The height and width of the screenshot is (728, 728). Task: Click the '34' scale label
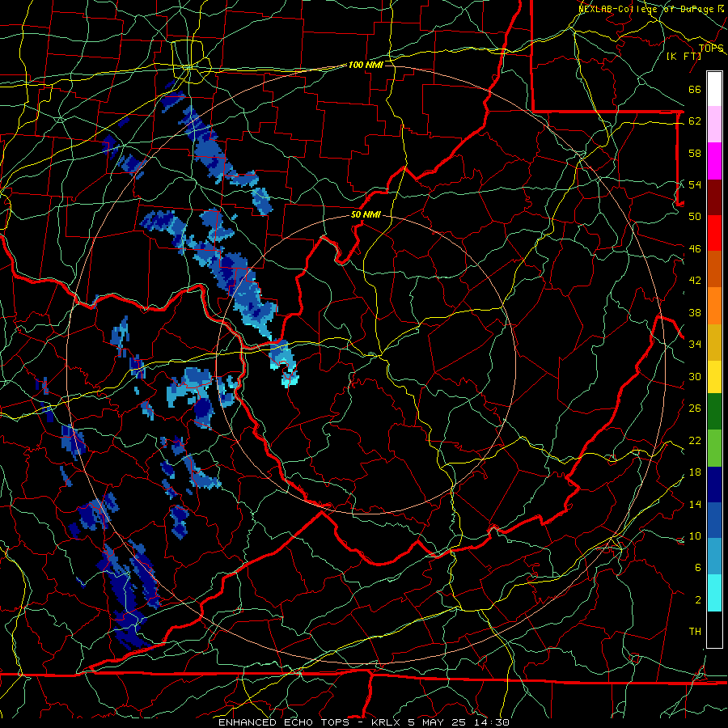coord(695,344)
